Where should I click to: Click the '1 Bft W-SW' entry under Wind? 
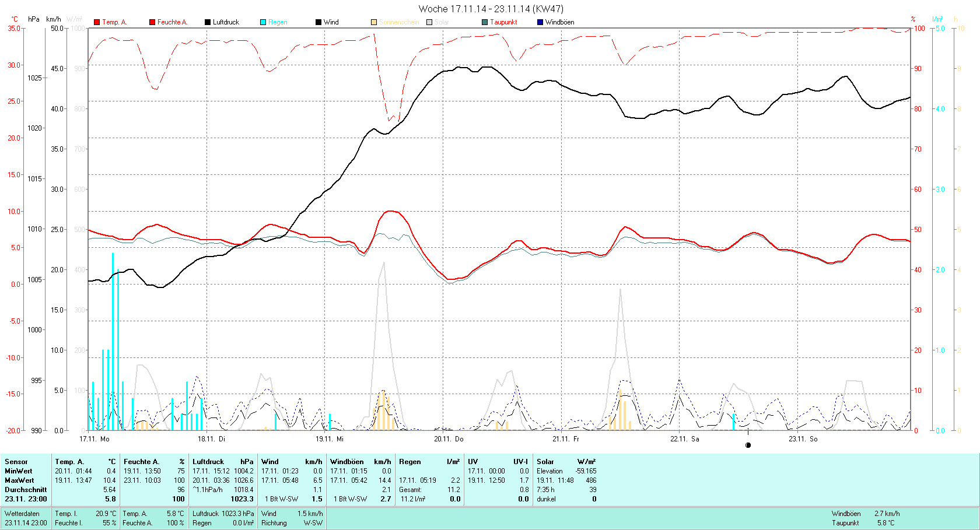(x=281, y=499)
